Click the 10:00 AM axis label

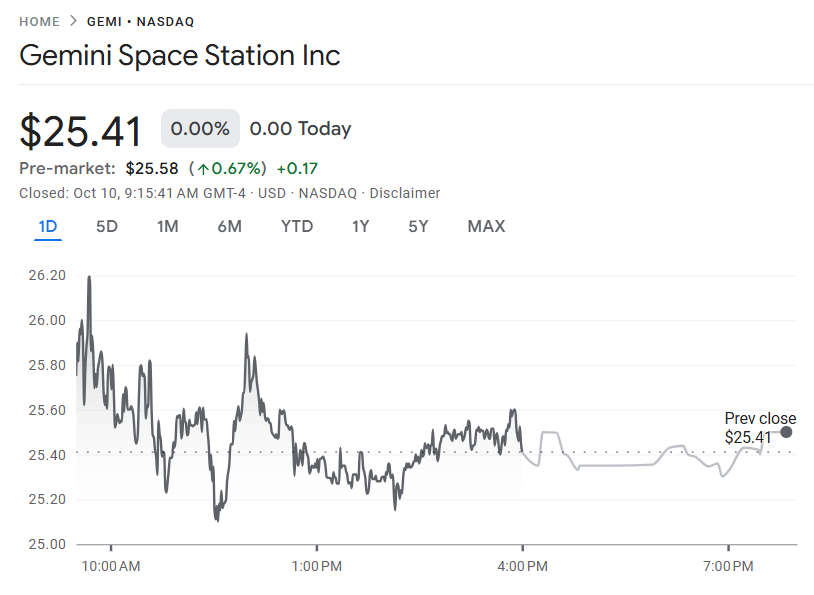[x=111, y=567]
